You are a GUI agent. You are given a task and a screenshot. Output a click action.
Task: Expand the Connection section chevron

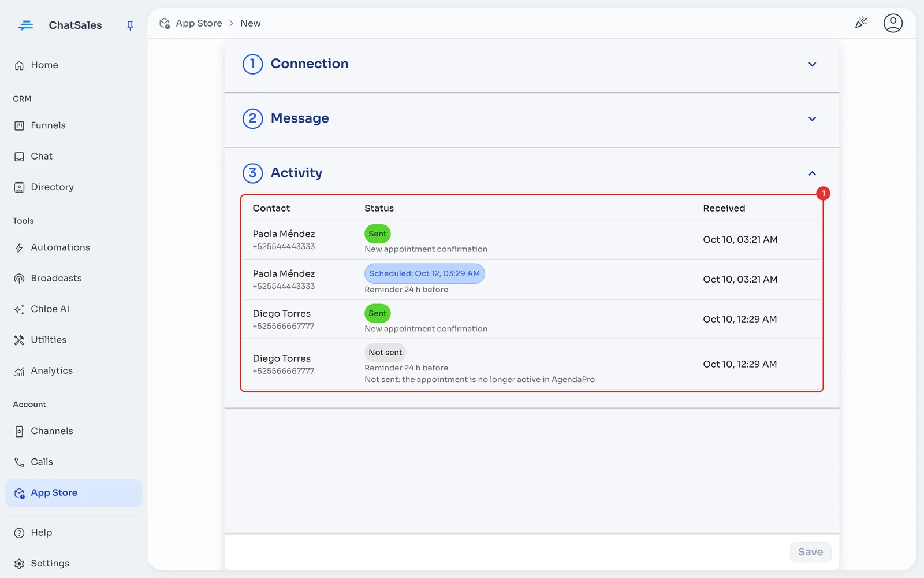pyautogui.click(x=812, y=64)
